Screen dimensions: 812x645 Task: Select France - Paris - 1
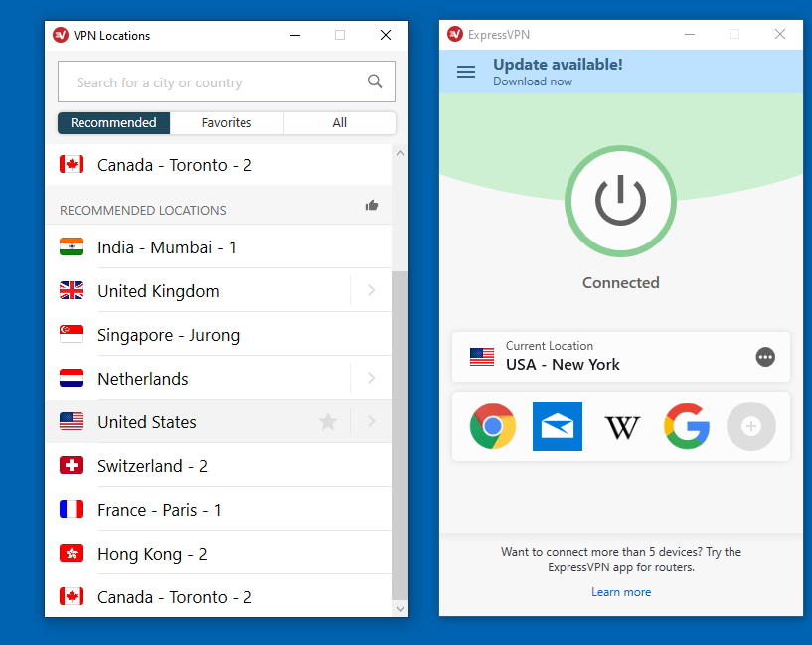218,510
